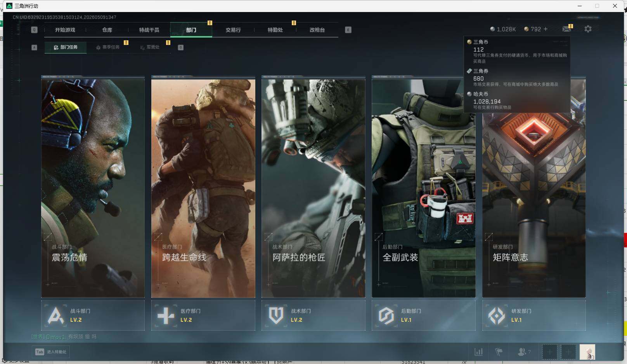Click the corner bracket icon on 全副武装 card

tap(378, 236)
